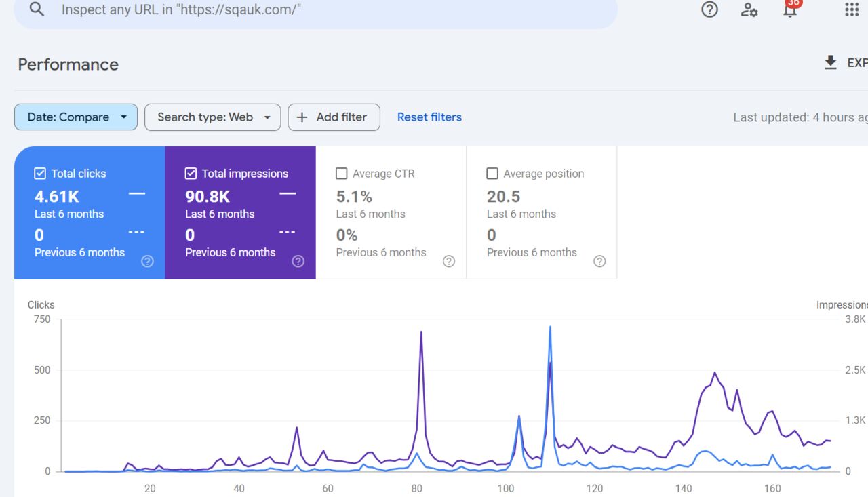
Task: Toggle the Total impressions checkbox
Action: pos(191,174)
